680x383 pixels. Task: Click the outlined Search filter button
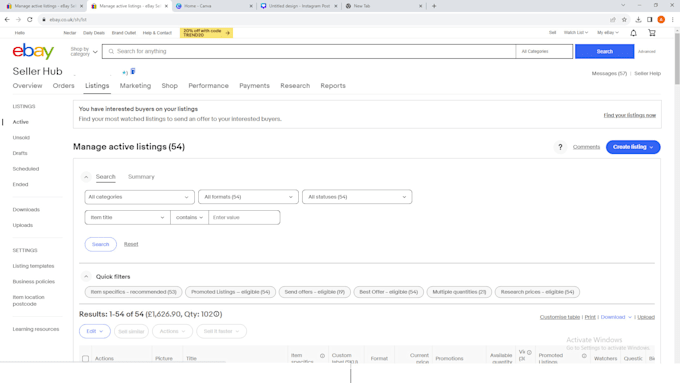pos(101,244)
